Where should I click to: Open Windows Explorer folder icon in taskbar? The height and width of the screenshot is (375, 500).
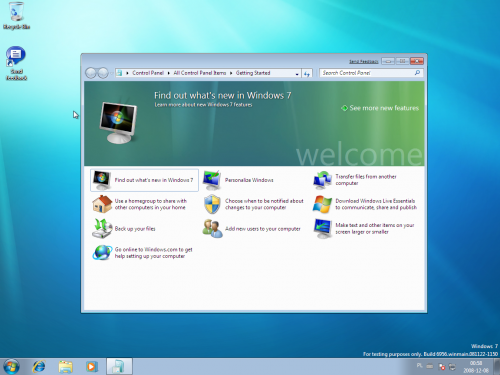tap(66, 367)
